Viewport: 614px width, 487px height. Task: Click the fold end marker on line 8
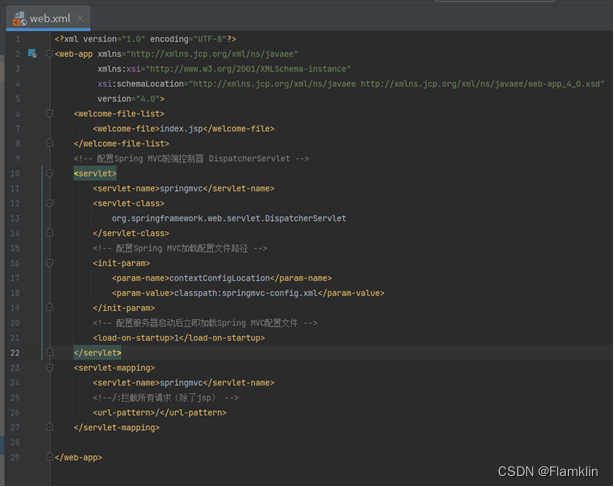point(49,143)
